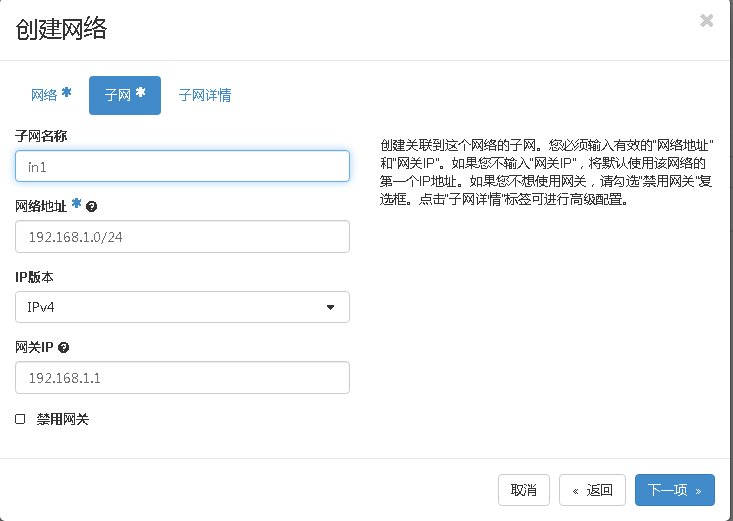This screenshot has width=733, height=521.
Task: Proceed with the 下一项 button
Action: pos(675,490)
